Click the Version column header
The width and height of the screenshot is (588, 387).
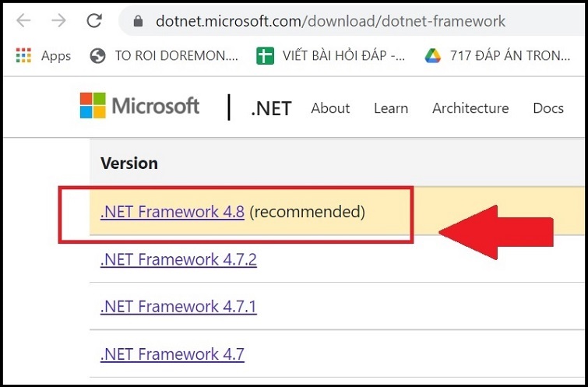129,164
